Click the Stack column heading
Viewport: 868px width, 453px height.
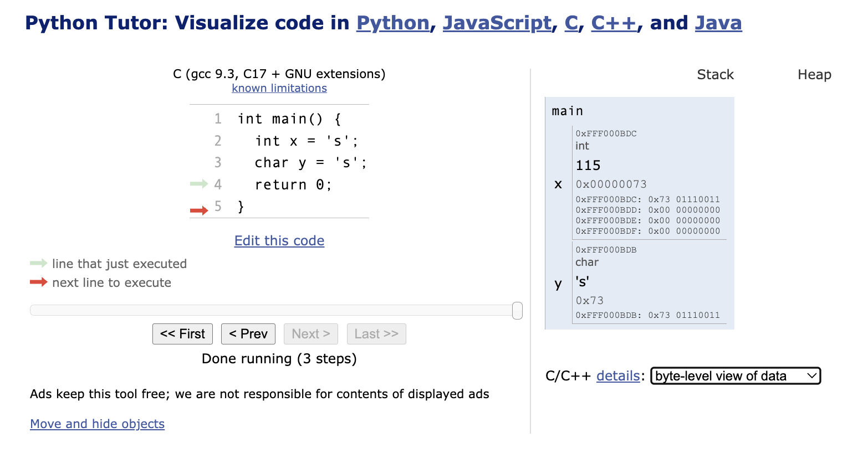click(715, 75)
